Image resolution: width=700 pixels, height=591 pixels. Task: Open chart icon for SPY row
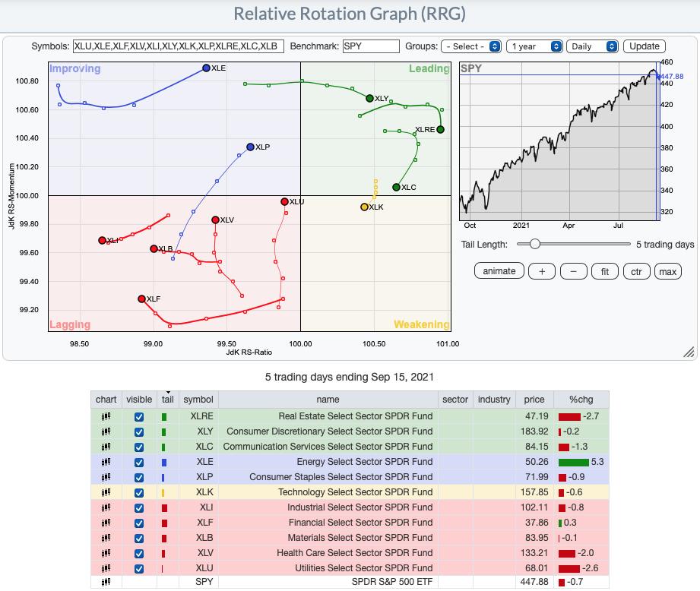(x=106, y=582)
